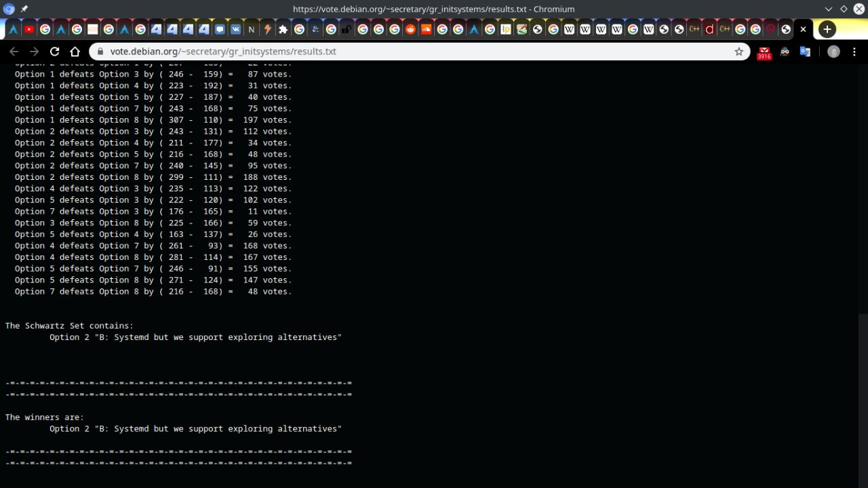Click line 'Option 1 defeats Option 7'
The height and width of the screenshot is (488, 868).
[153, 109]
